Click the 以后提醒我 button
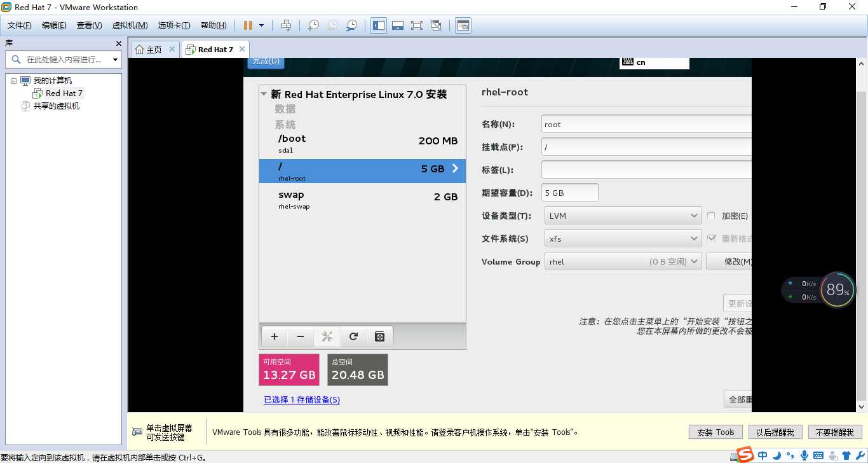The image size is (868, 463). click(775, 432)
